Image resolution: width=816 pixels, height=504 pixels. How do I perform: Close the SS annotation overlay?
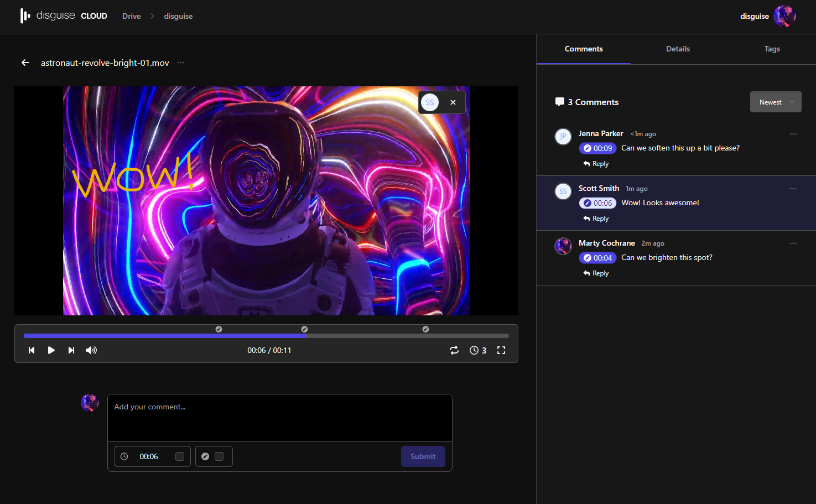pos(453,102)
